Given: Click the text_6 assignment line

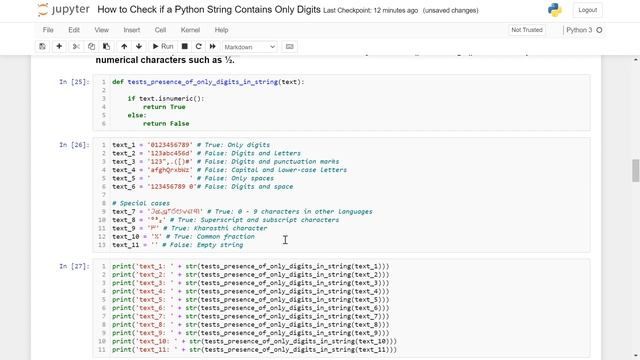Looking at the screenshot, I should click(203, 187).
